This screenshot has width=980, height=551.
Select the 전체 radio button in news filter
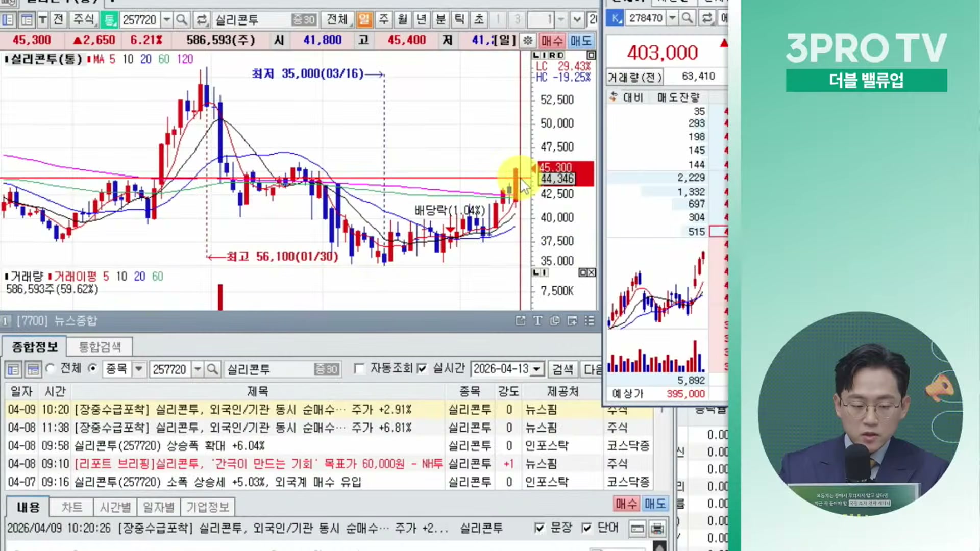point(51,368)
